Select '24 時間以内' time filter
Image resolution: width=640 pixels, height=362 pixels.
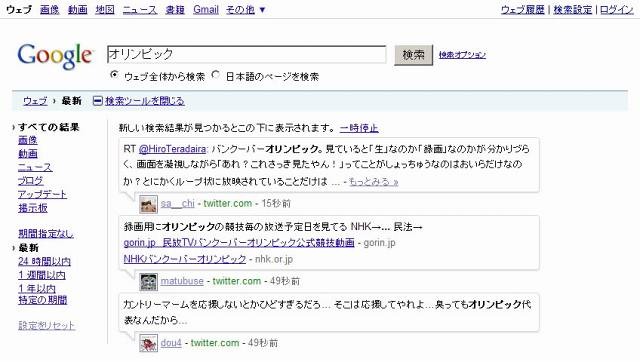[44, 261]
